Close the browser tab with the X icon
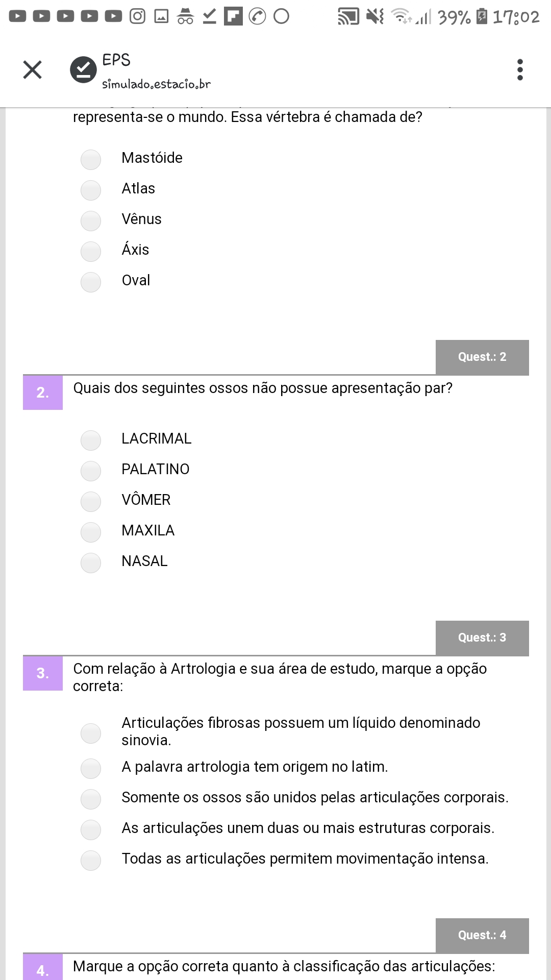 [x=33, y=70]
